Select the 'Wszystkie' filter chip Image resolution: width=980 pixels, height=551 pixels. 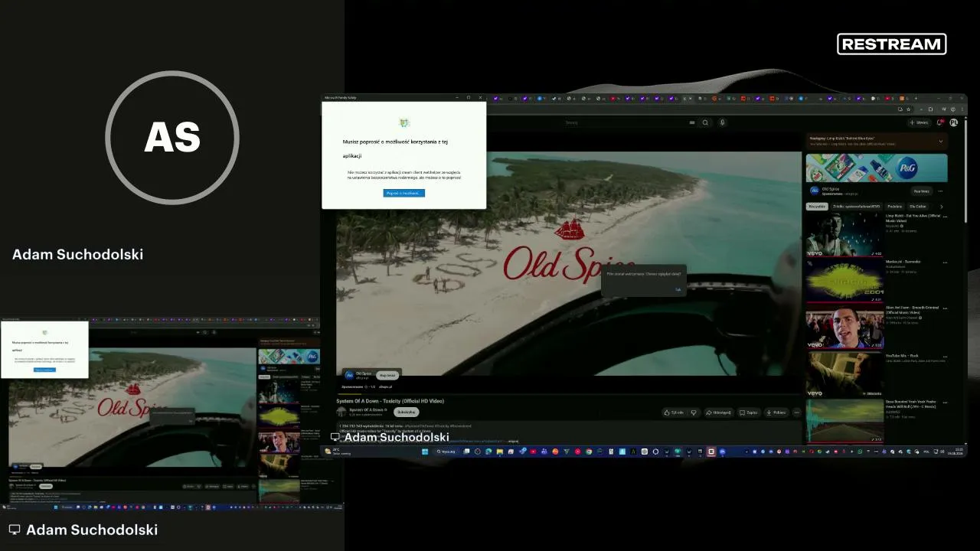pyautogui.click(x=817, y=206)
